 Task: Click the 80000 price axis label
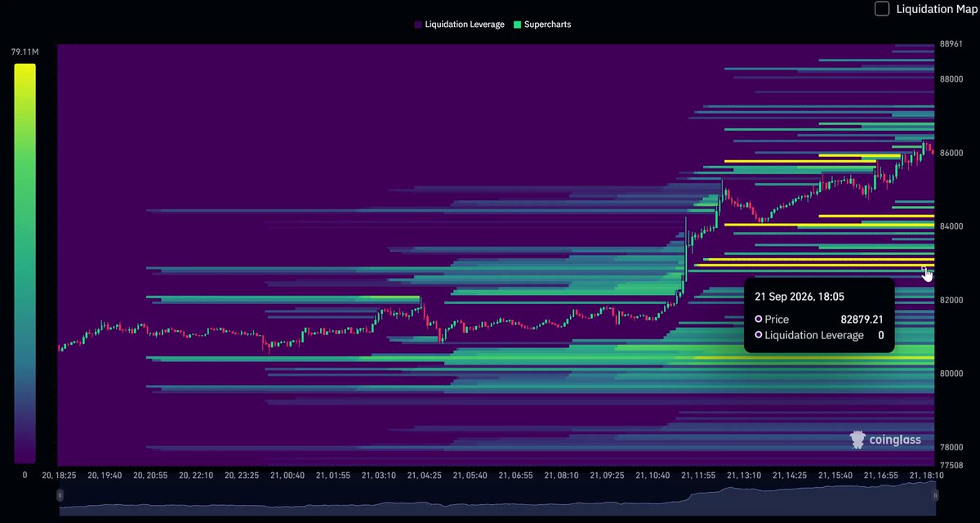[951, 373]
